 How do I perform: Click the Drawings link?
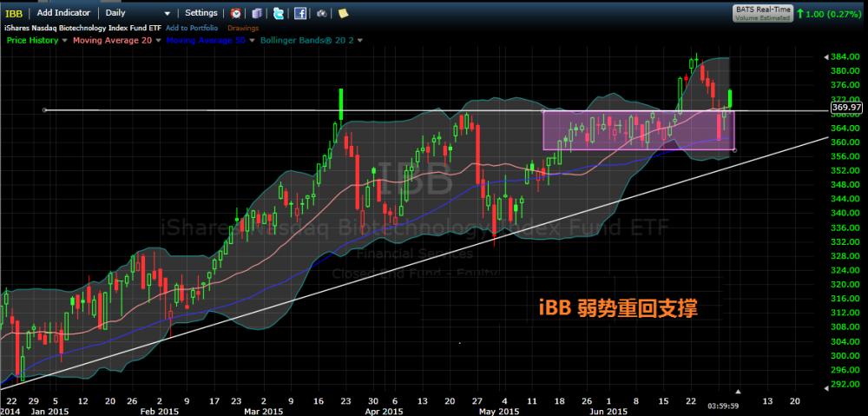242,28
